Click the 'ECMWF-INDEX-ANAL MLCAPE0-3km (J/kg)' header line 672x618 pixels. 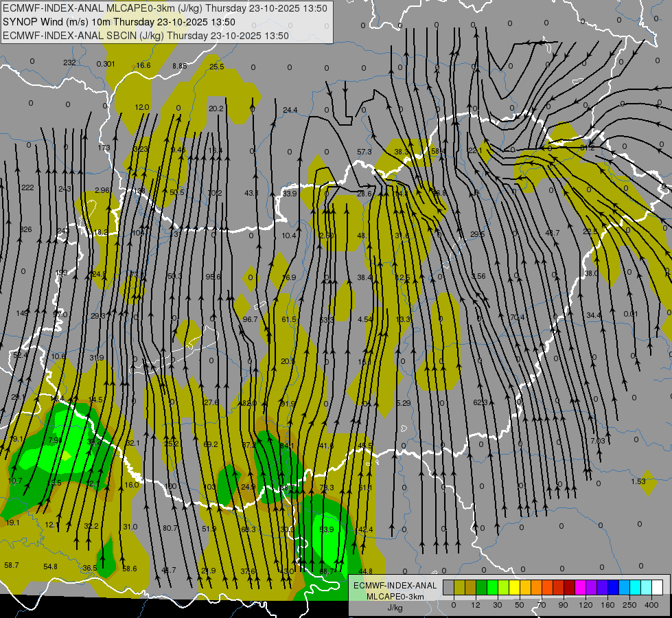click(x=165, y=8)
